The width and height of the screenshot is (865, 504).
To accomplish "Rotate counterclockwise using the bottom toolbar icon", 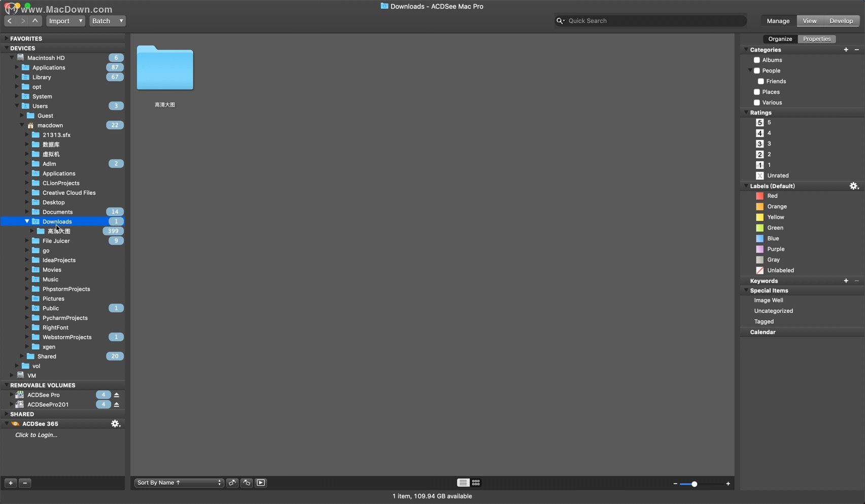I will pyautogui.click(x=232, y=483).
